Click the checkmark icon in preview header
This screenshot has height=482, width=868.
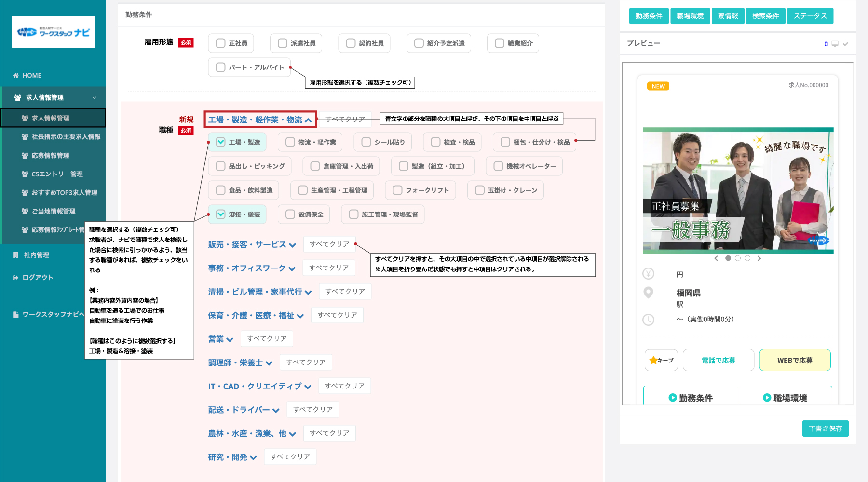[845, 44]
